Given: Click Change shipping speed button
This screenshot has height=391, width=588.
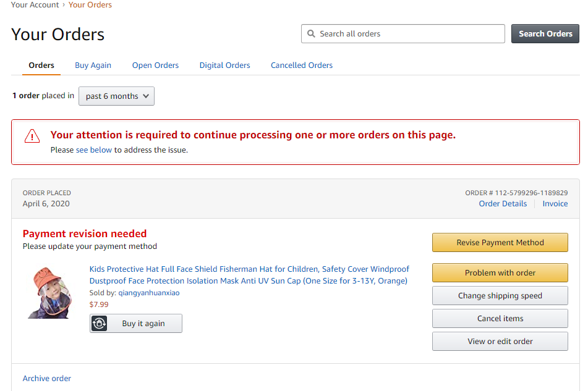Looking at the screenshot, I should click(500, 295).
